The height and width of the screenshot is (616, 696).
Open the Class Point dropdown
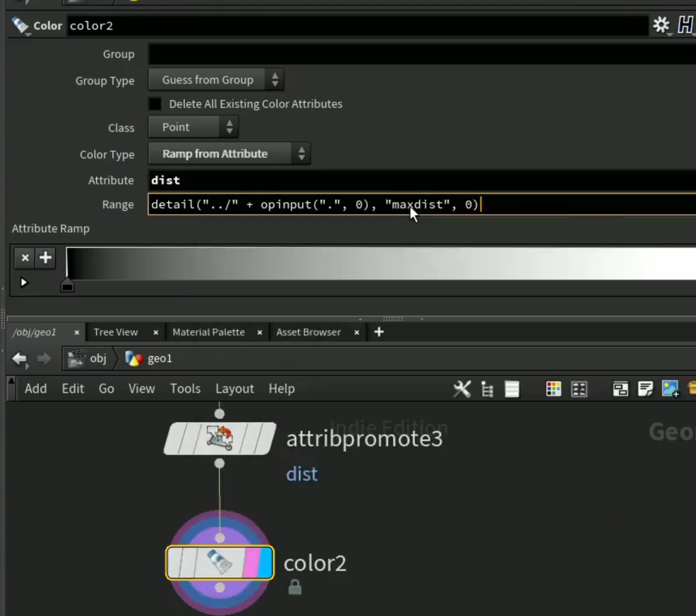(x=193, y=127)
